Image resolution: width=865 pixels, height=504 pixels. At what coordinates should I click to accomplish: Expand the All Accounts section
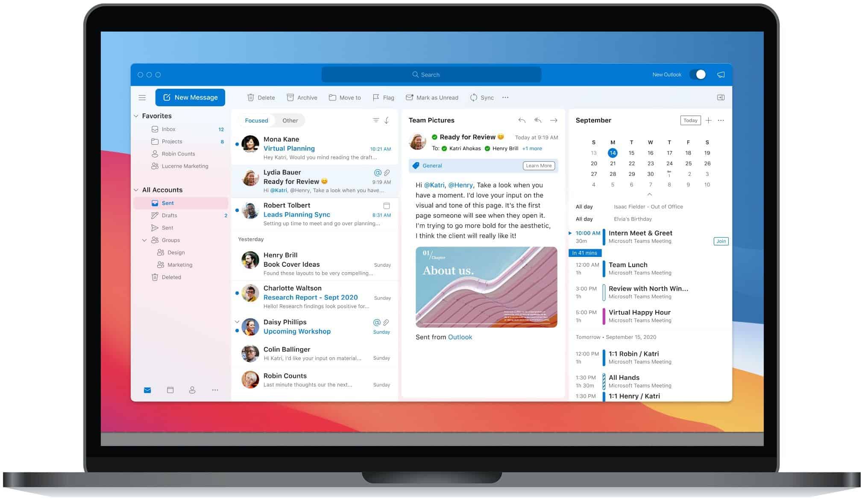coord(138,189)
